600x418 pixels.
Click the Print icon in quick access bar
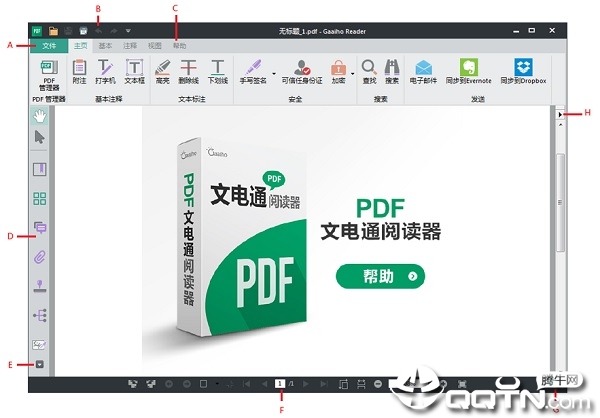83,31
